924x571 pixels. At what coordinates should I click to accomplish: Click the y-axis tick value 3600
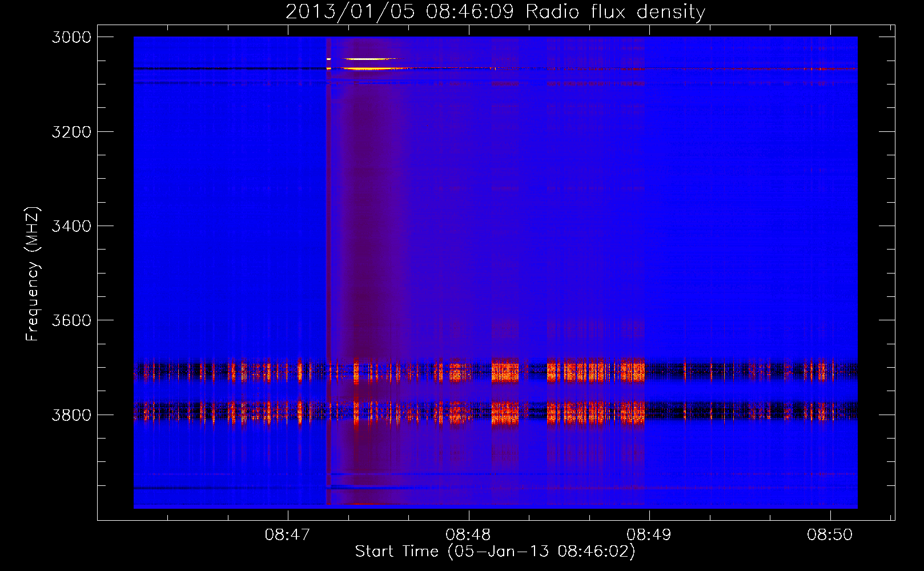pyautogui.click(x=71, y=320)
